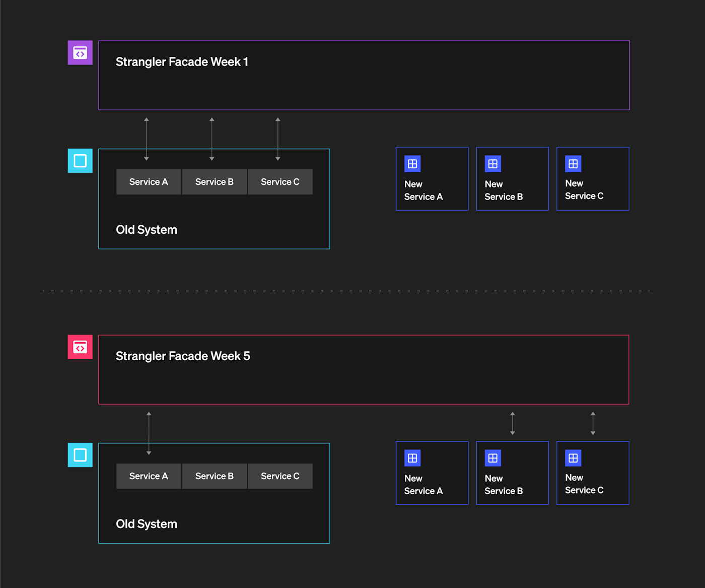This screenshot has width=705, height=588.
Task: Click the purple Strangler Facade Week 1 icon
Action: click(x=80, y=52)
